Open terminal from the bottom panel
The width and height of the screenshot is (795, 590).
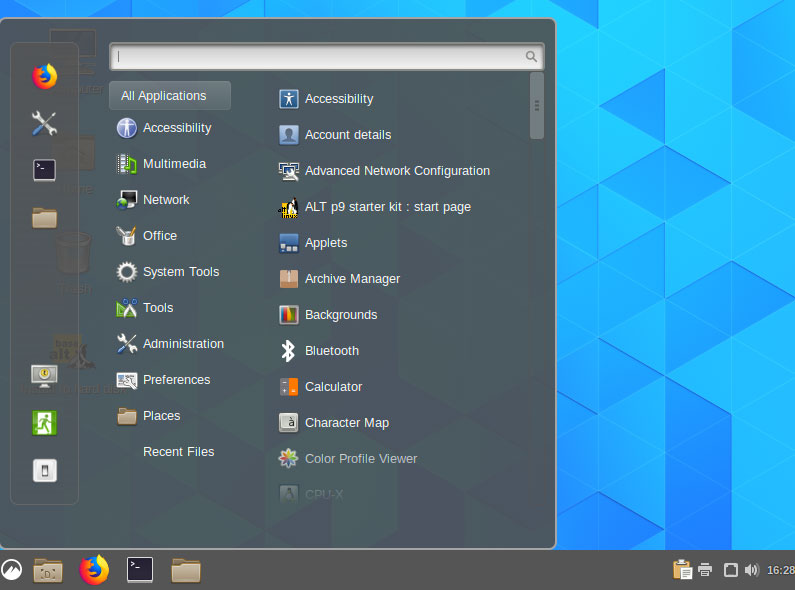pos(140,570)
